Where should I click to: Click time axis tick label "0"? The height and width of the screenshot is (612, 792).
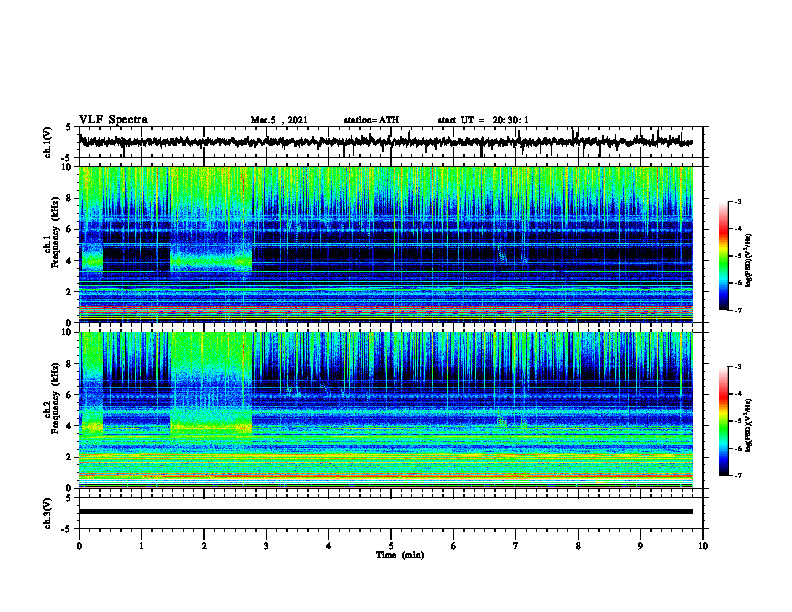(79, 546)
